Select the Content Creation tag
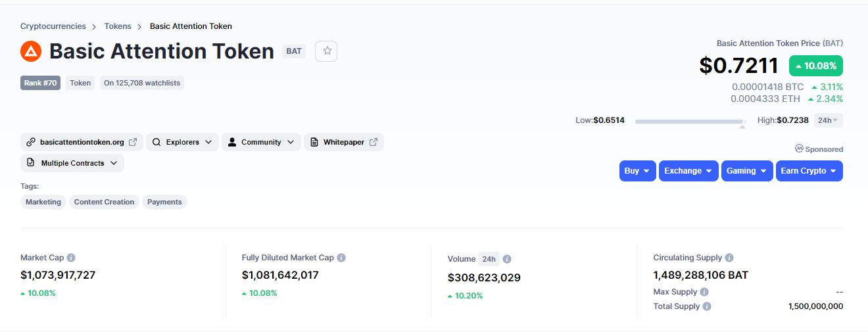The height and width of the screenshot is (332, 868). (104, 202)
